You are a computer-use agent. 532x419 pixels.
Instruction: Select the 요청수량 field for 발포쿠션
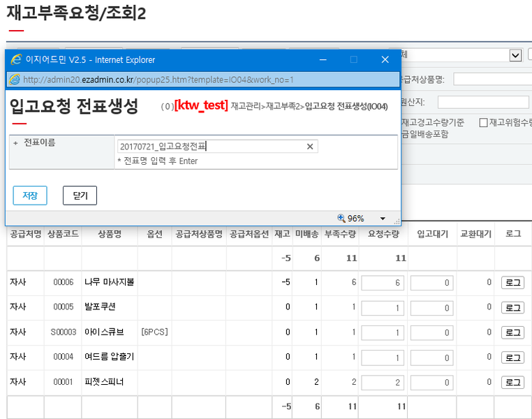(382, 308)
